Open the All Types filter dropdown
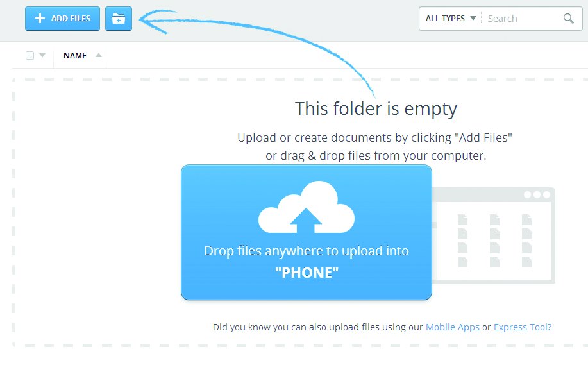The width and height of the screenshot is (588, 365). click(x=450, y=19)
